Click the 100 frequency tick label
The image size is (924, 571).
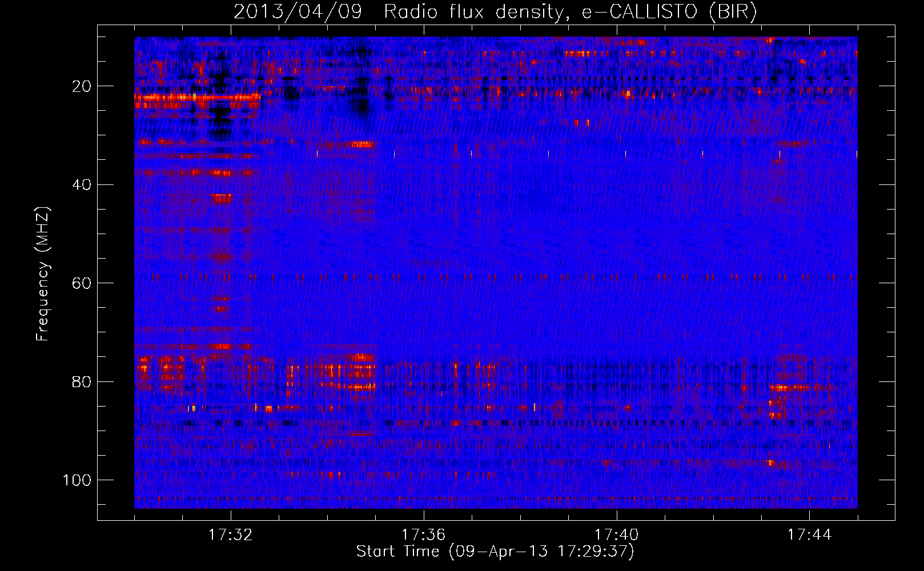point(77,480)
